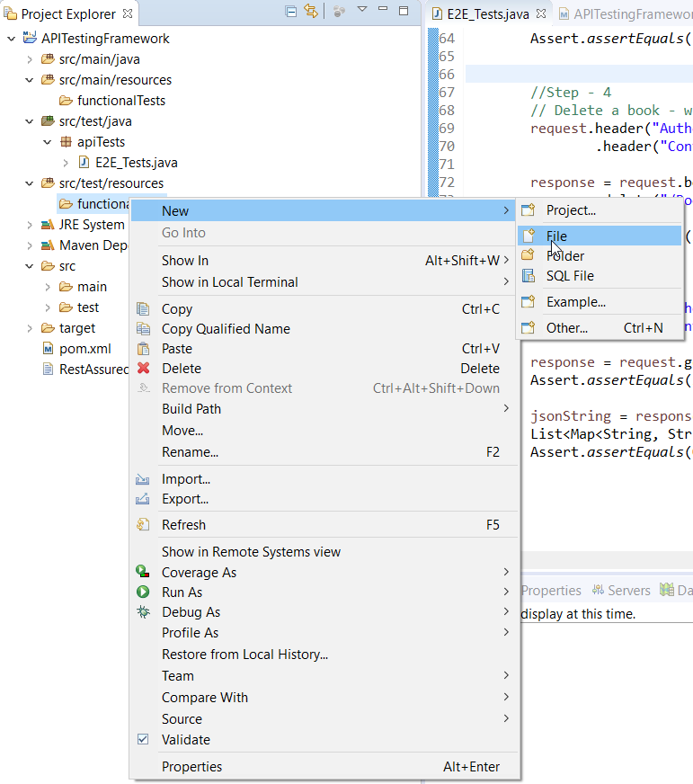Viewport: 693px width, 784px height.
Task: Choose Project... from New submenu
Action: pyautogui.click(x=600, y=210)
